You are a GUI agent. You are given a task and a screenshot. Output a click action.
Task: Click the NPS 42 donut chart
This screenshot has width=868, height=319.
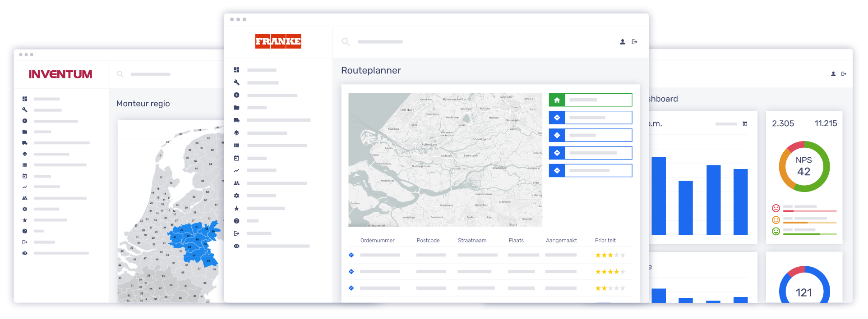point(804,167)
